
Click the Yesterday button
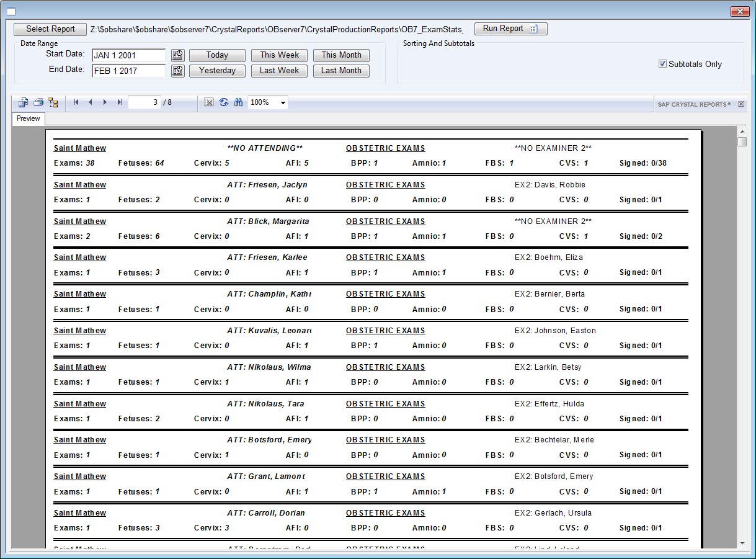click(x=217, y=71)
